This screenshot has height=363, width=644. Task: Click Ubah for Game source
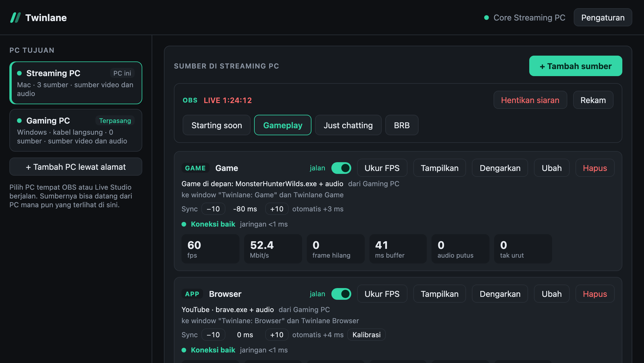tap(551, 168)
